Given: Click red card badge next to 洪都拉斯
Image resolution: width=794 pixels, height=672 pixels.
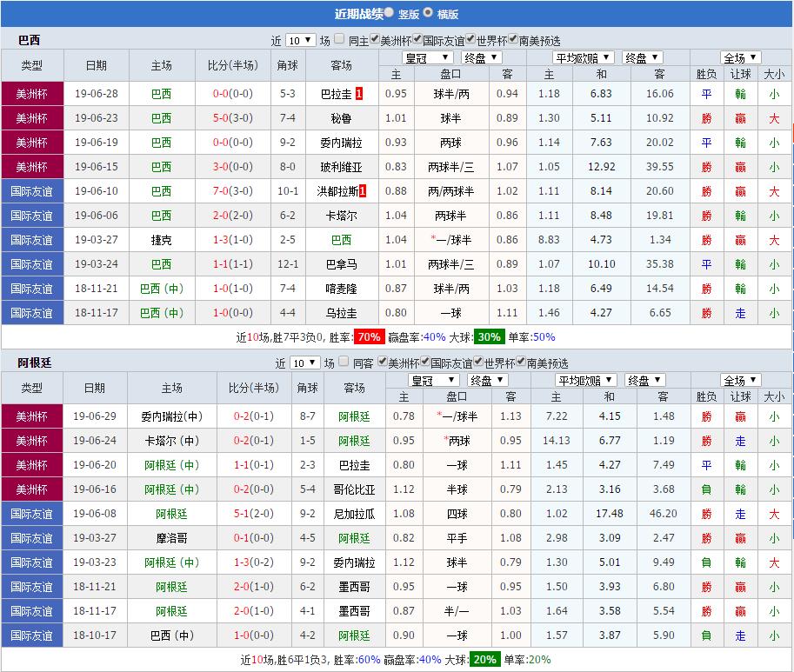Looking at the screenshot, I should tap(363, 190).
